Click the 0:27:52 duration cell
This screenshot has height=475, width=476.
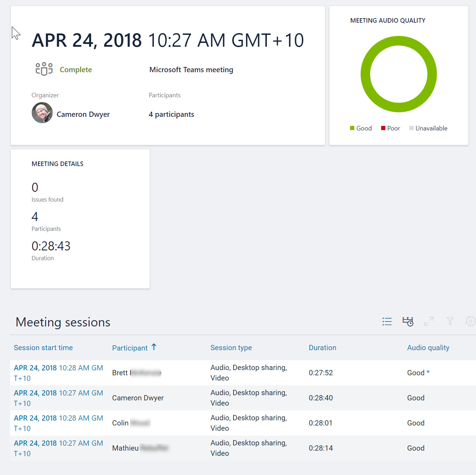point(321,373)
